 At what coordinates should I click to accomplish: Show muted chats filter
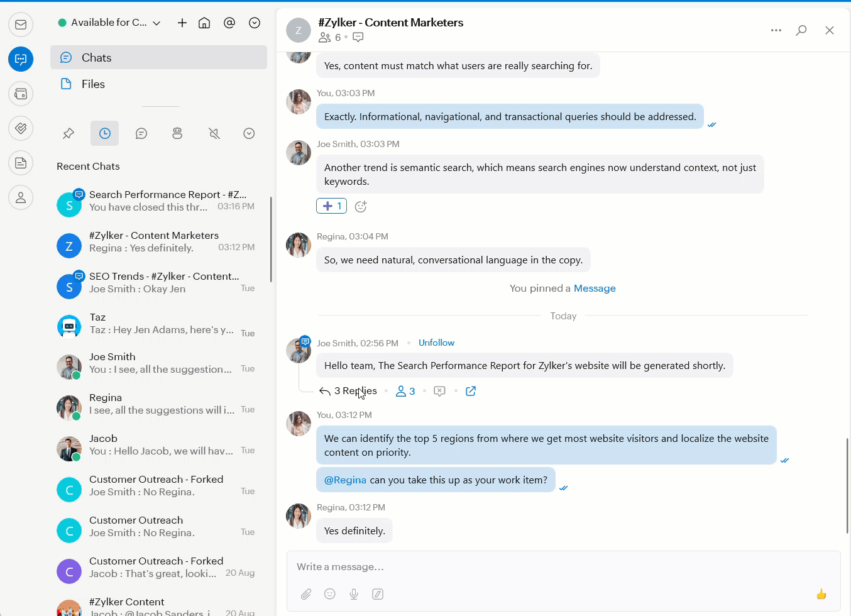pos(214,133)
